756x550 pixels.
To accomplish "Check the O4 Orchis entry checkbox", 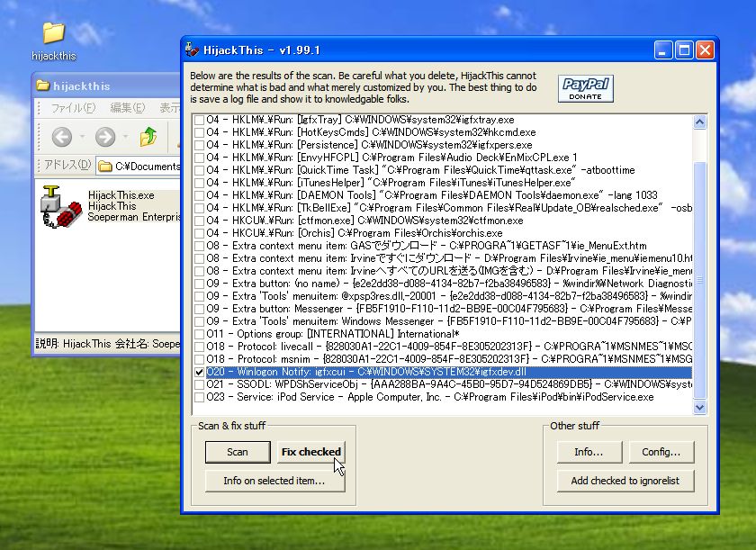I will [x=199, y=233].
